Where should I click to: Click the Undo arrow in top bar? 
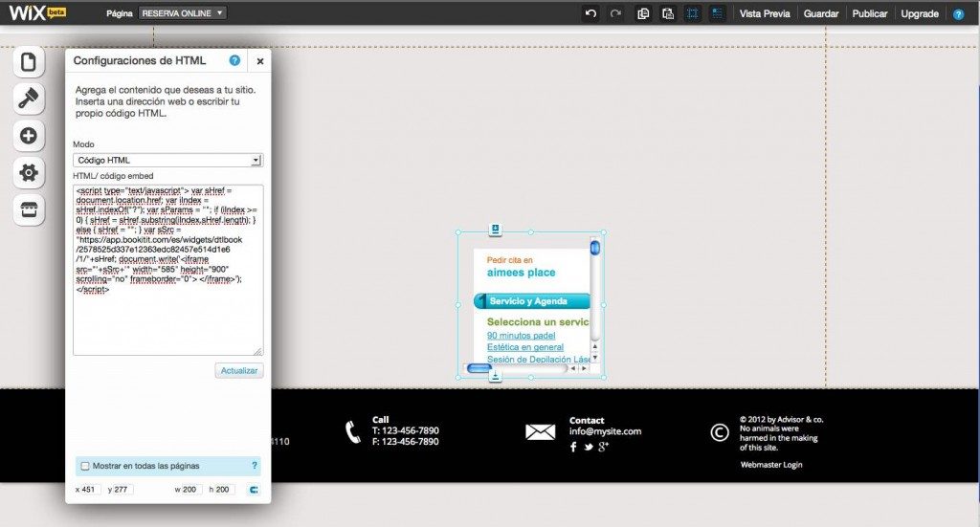(x=590, y=13)
